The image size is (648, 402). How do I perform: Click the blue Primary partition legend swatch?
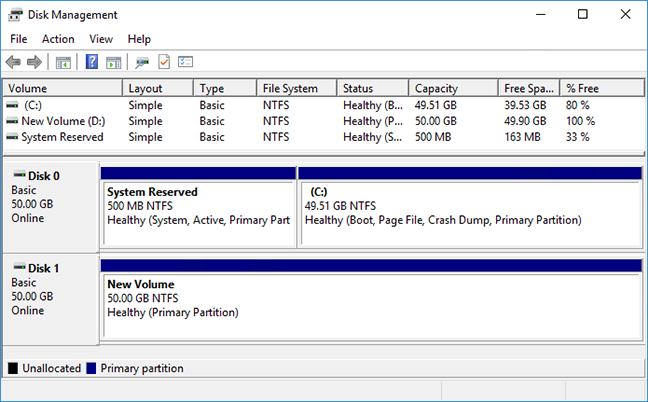(x=91, y=368)
